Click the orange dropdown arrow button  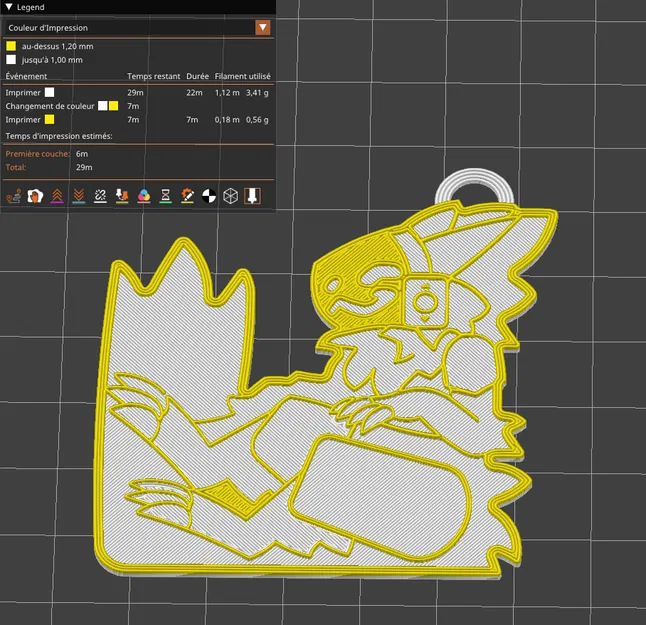[263, 28]
